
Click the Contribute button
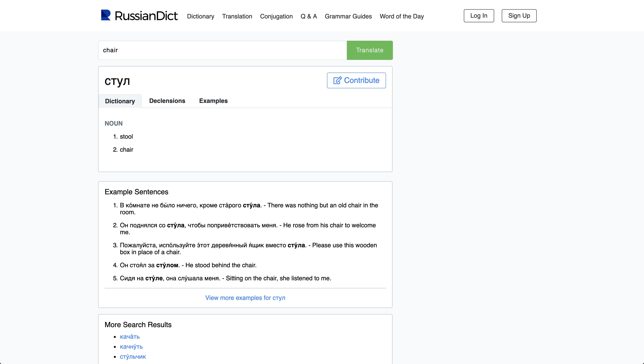click(x=356, y=80)
